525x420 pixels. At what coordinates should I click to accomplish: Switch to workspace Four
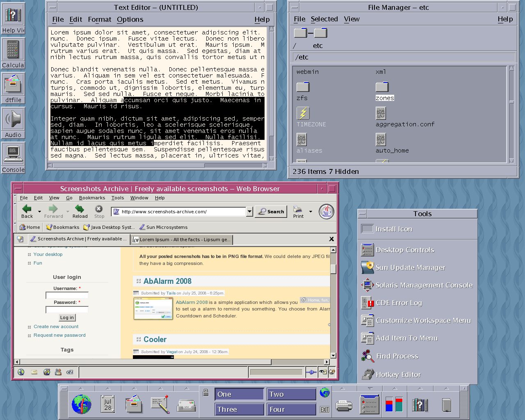click(292, 409)
